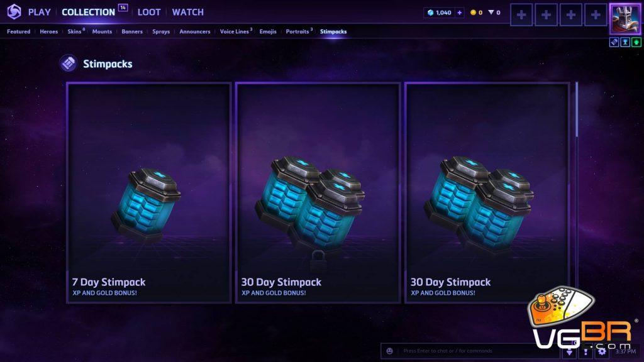Open the Mounts tab
Image resolution: width=644 pixels, height=362 pixels.
point(102,31)
